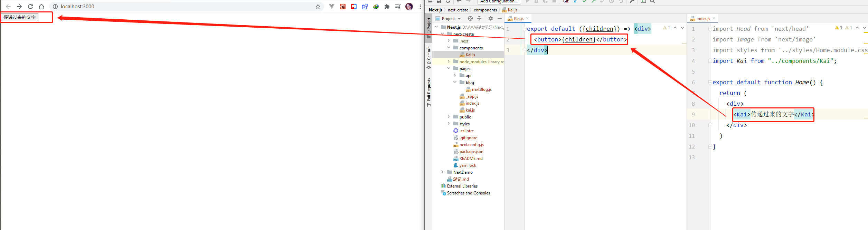
Task: Click Add Configuration button
Action: pos(499,1)
